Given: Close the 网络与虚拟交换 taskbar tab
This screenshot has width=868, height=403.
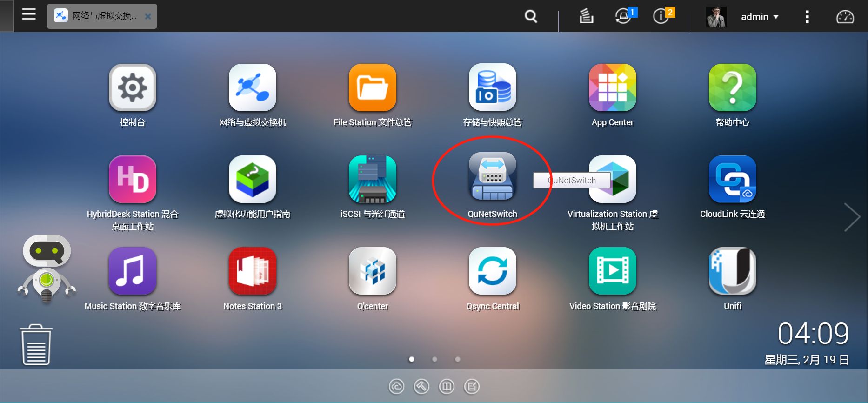Looking at the screenshot, I should (148, 16).
